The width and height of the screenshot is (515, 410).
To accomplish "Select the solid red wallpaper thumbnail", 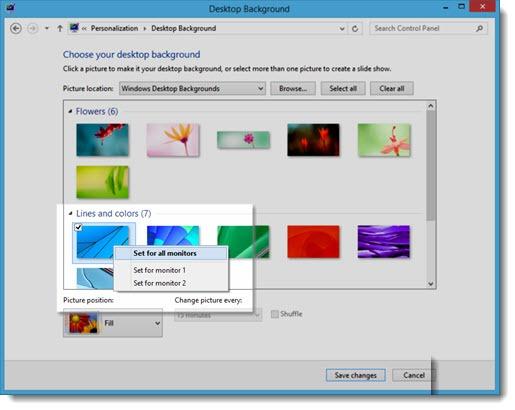I will [x=313, y=242].
